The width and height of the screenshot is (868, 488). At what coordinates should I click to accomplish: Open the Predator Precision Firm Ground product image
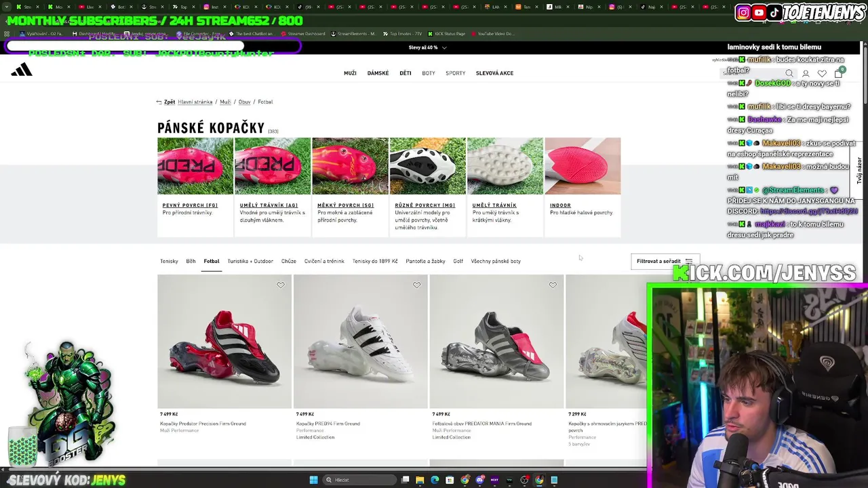tap(224, 342)
